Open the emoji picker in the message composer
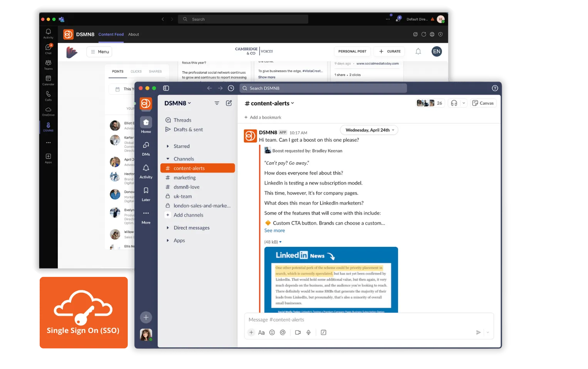The height and width of the screenshot is (369, 588). coord(272,332)
